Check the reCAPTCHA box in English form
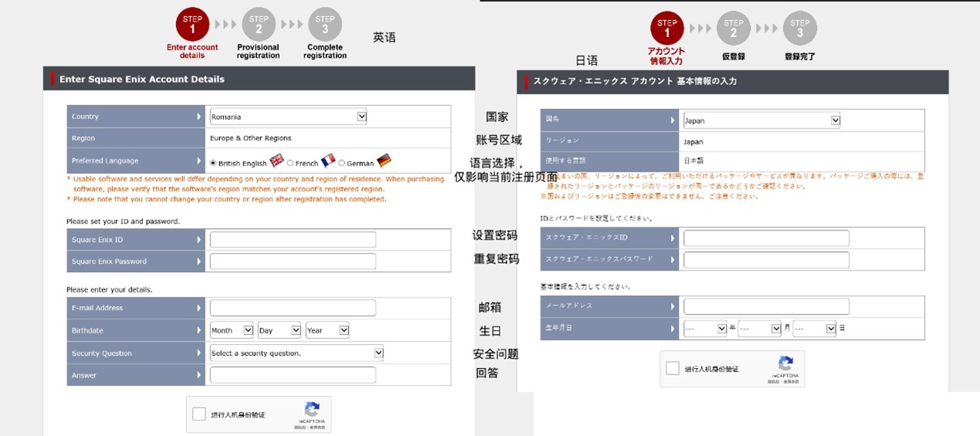 pyautogui.click(x=199, y=414)
